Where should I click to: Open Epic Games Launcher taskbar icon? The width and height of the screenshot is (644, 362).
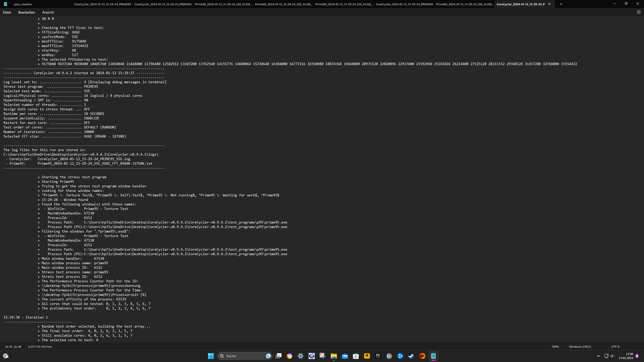point(378,356)
